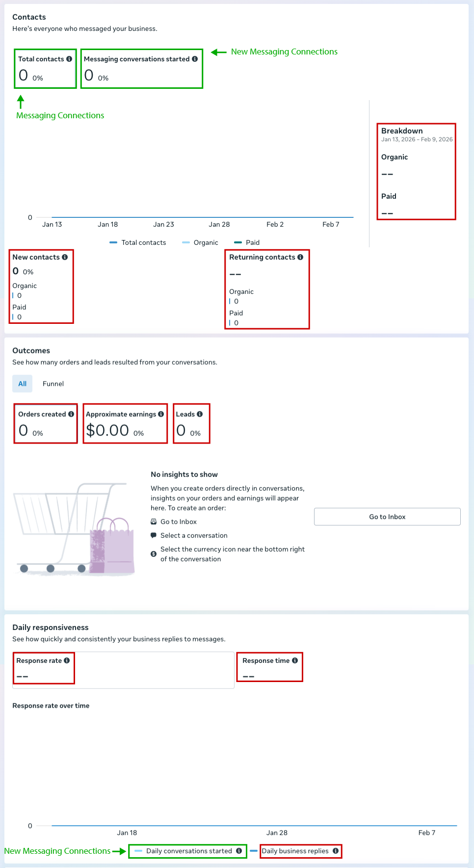Click info icon for Daily conversations started
This screenshot has width=474, height=868.
click(239, 851)
